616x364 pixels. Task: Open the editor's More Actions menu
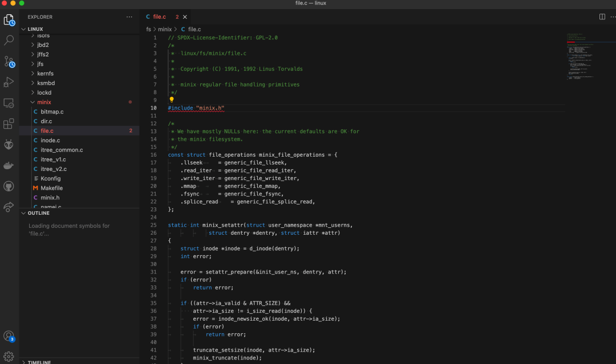(613, 17)
